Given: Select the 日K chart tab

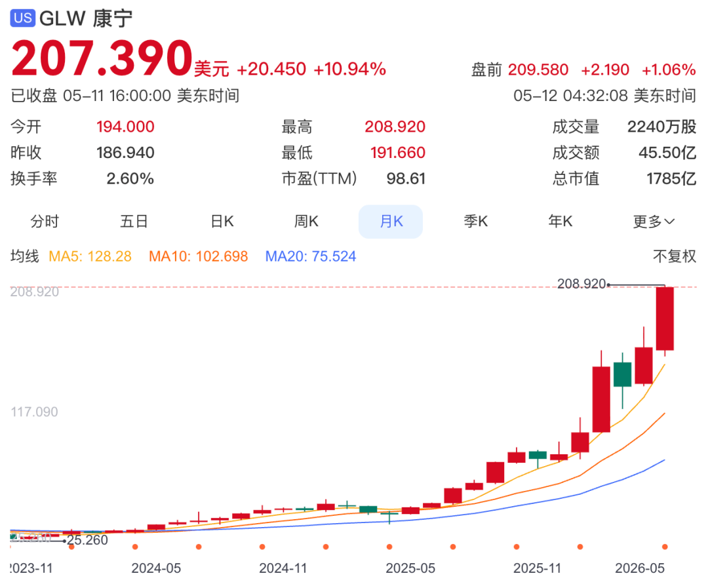Looking at the screenshot, I should pos(222,222).
